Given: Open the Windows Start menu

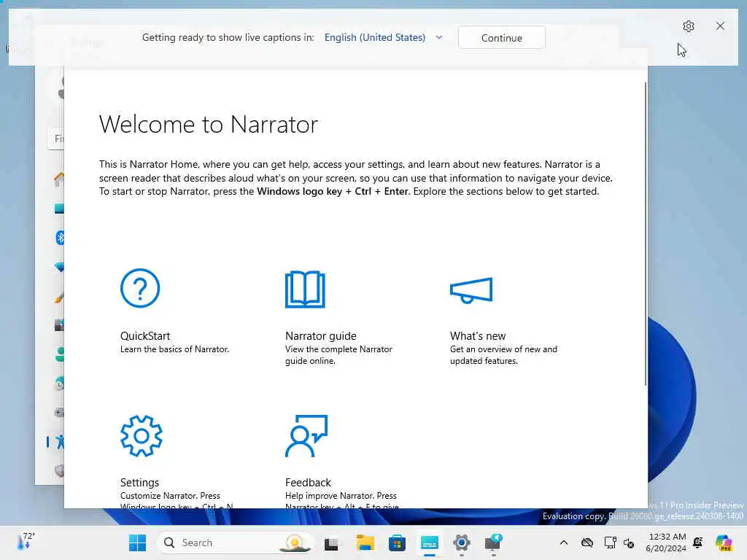Looking at the screenshot, I should 137,542.
